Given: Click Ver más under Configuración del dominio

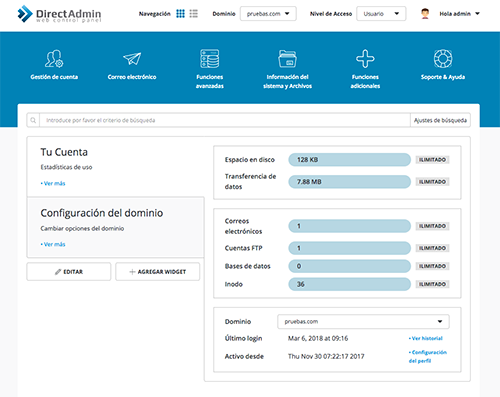Looking at the screenshot, I should click(x=53, y=244).
